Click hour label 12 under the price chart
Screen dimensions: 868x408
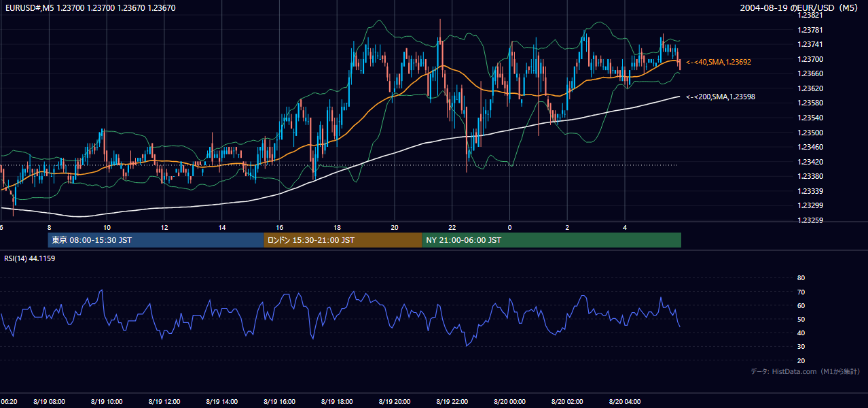[x=164, y=227]
